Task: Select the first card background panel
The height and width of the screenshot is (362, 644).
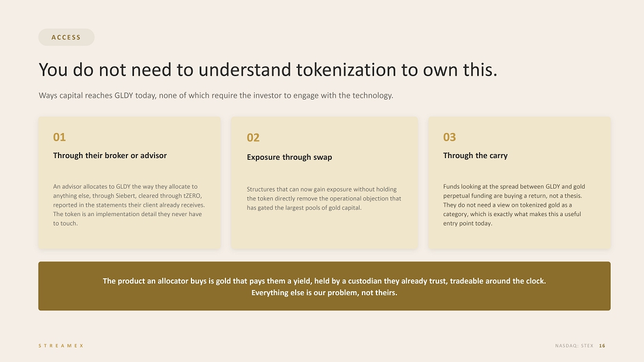Action: click(130, 183)
